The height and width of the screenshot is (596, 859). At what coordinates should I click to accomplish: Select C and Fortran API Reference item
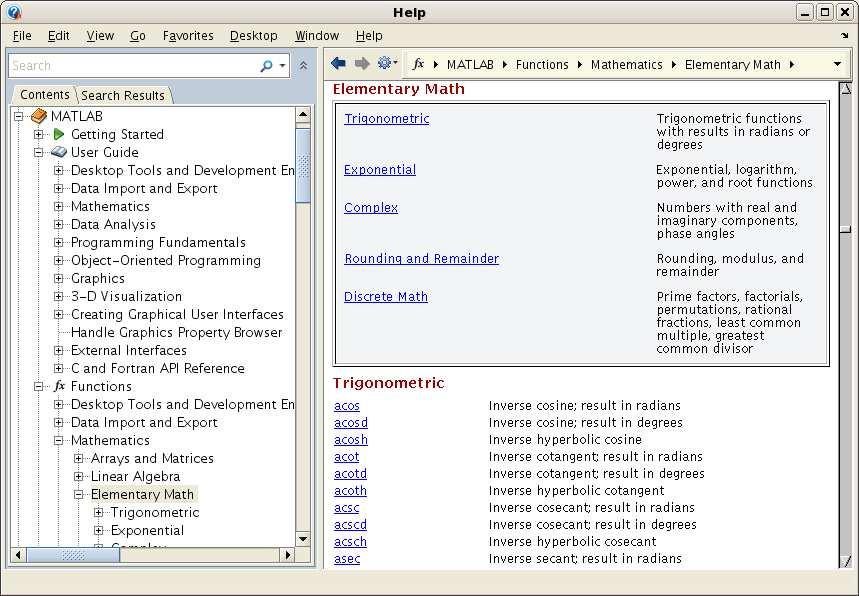(x=158, y=368)
